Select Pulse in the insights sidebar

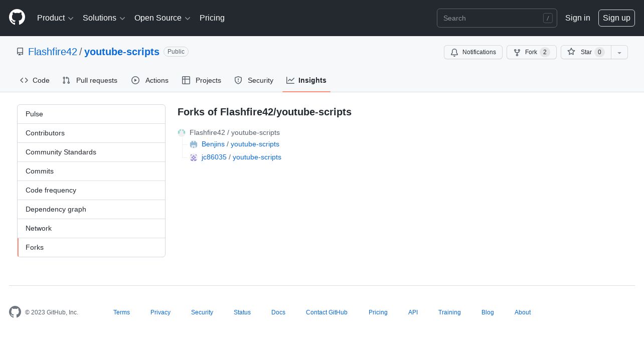(91, 114)
